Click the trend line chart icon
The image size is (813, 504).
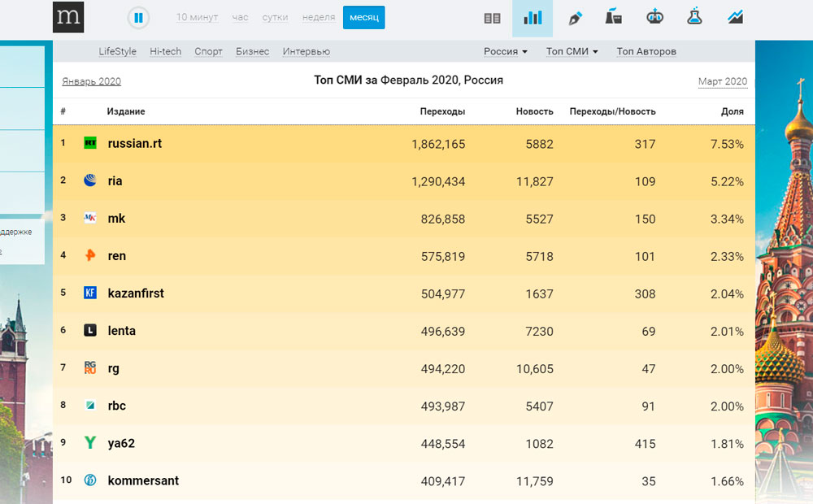735,17
